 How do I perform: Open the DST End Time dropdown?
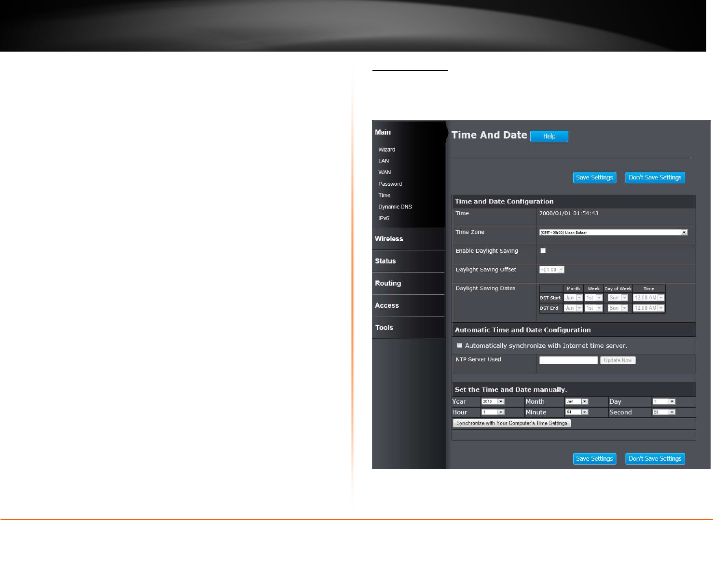[x=649, y=308]
